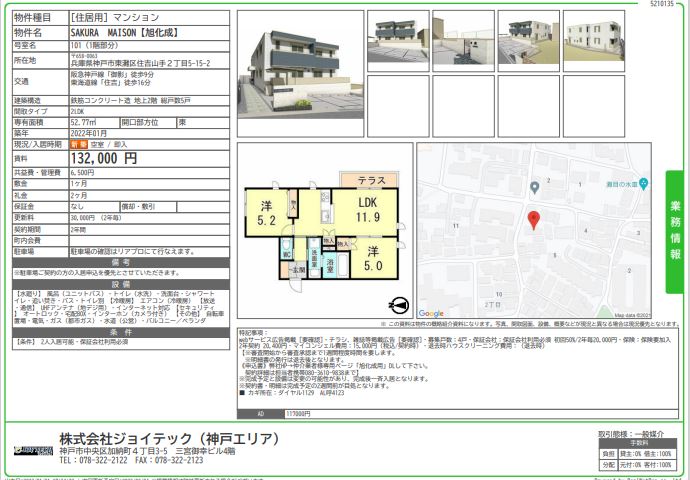The image size is (690, 480).
Task: Click the 備考 section header
Action: pyautogui.click(x=121, y=263)
